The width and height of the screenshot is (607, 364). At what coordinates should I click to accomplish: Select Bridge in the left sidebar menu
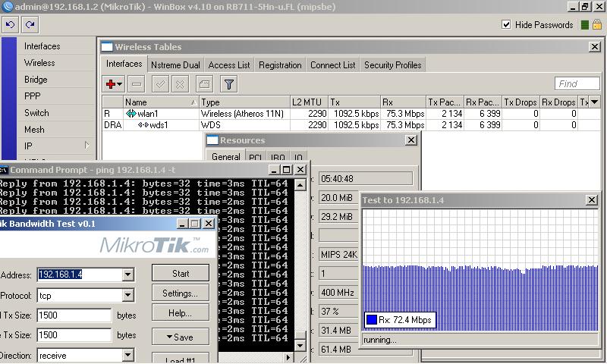36,80
